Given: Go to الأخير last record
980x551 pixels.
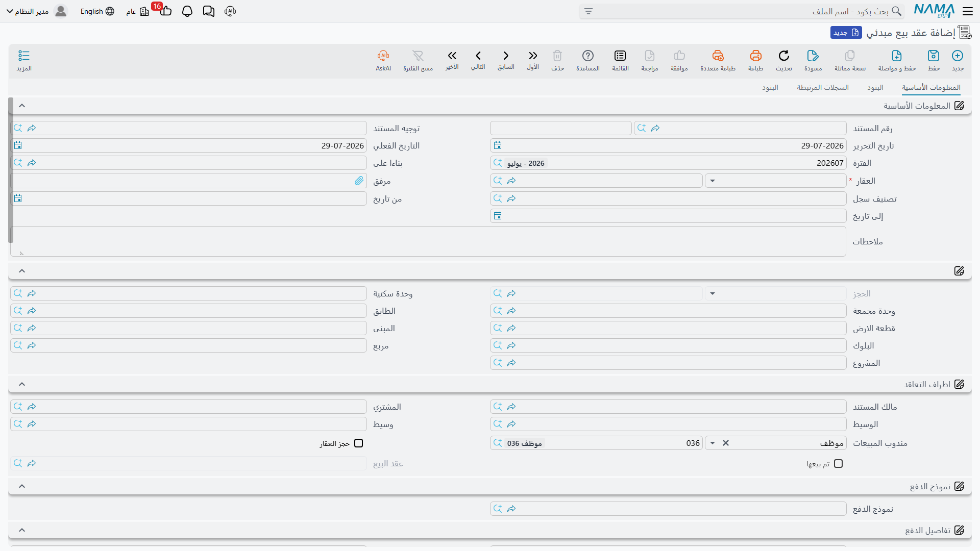Looking at the screenshot, I should pyautogui.click(x=452, y=60).
